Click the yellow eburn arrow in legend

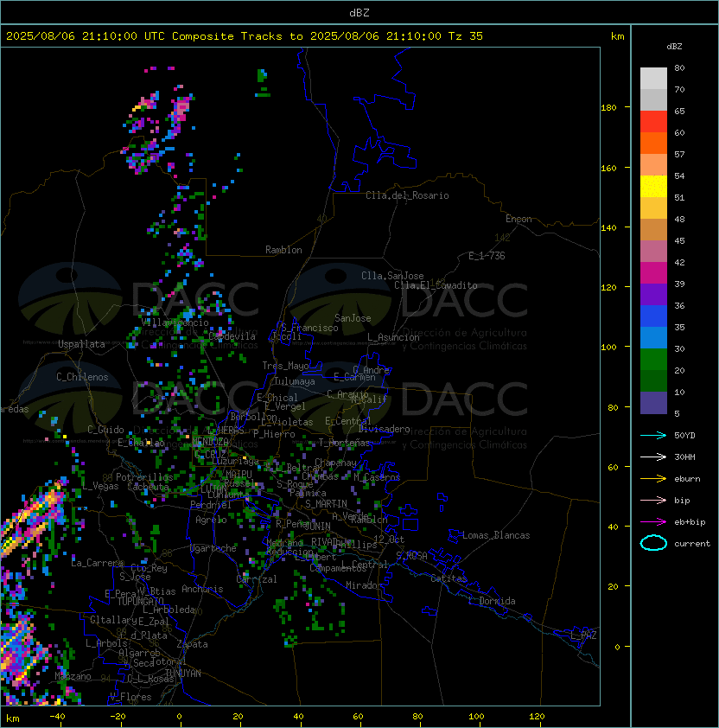click(653, 479)
